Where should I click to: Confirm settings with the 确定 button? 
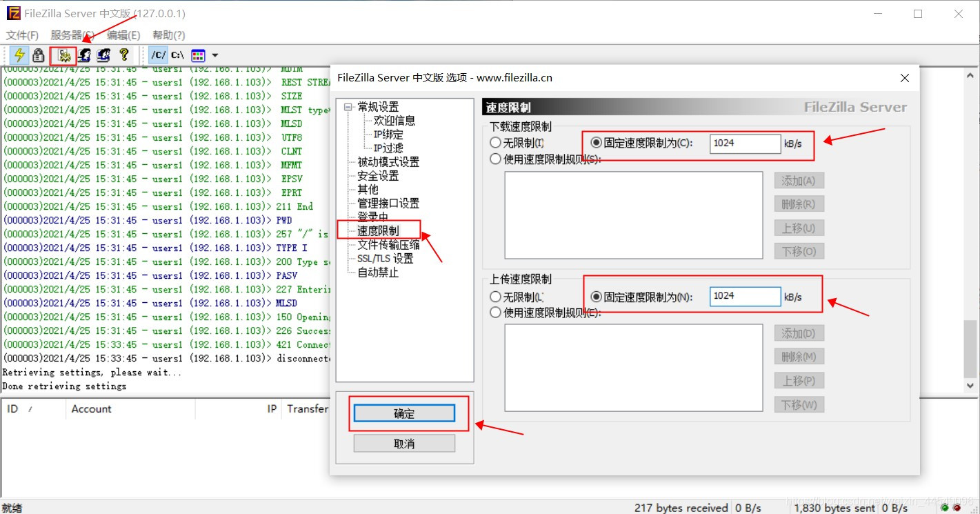point(404,413)
